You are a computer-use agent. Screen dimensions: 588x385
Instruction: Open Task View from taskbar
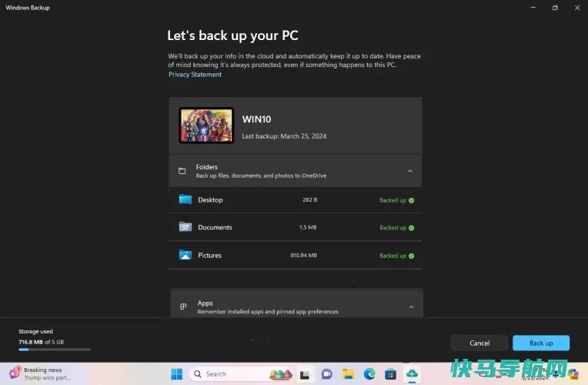(305, 374)
